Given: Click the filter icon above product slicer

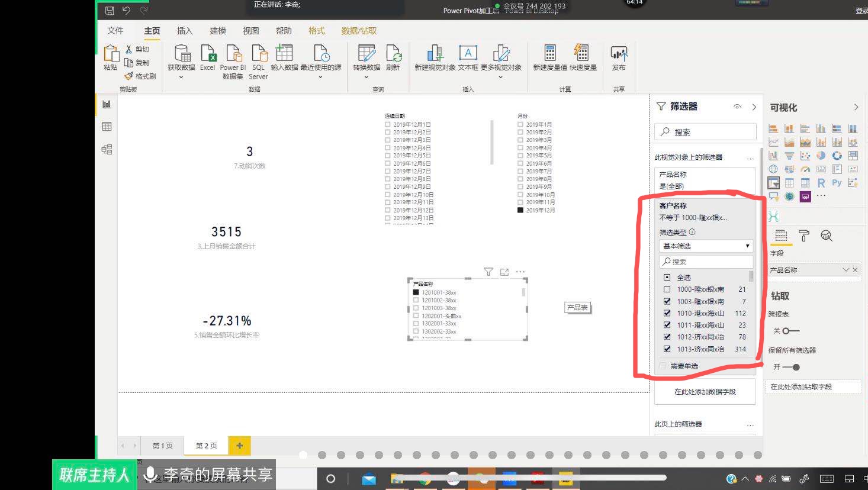Looking at the screenshot, I should pyautogui.click(x=488, y=272).
